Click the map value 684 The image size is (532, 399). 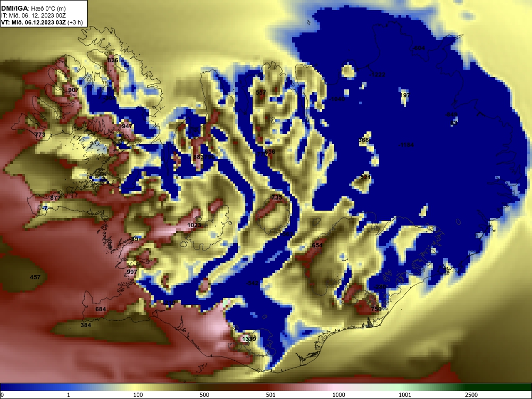[101, 310]
